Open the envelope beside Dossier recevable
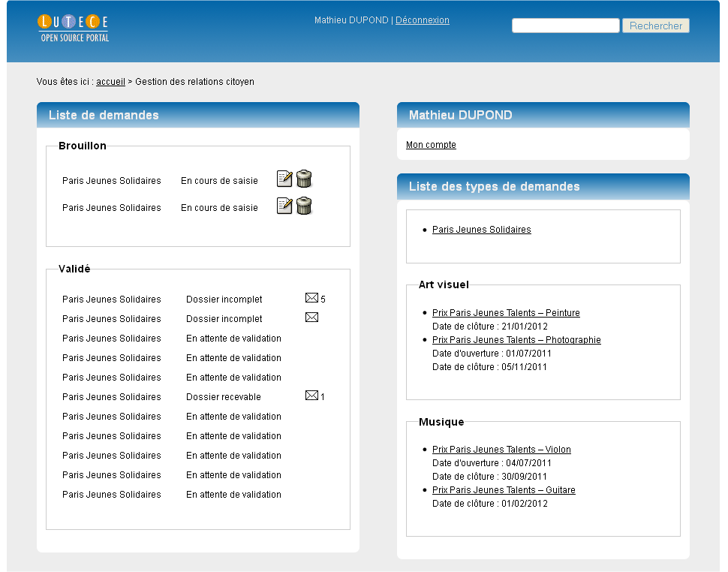Image resolution: width=728 pixels, height=572 pixels. (x=311, y=395)
